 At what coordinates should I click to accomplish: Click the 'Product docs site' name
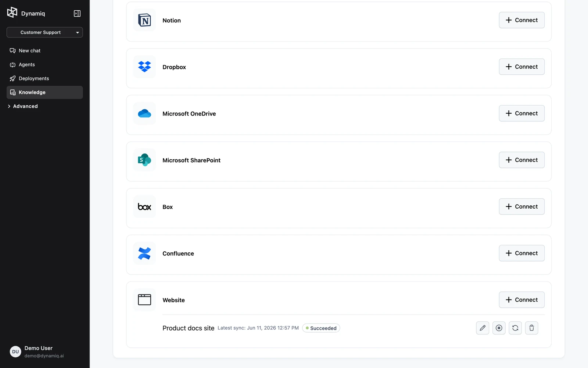(188, 328)
